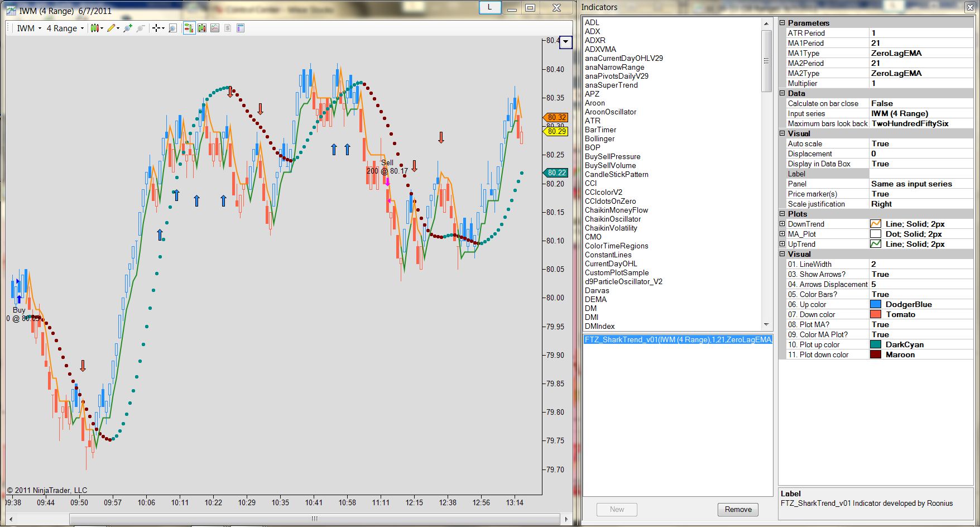Toggle the Display in Data Box value
Screen dimensions: 980x527
tap(921, 164)
